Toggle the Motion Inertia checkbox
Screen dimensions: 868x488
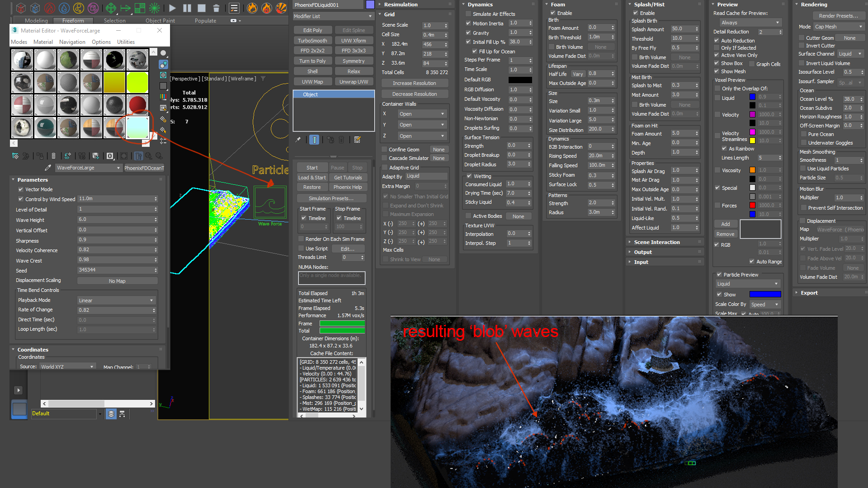coord(468,23)
